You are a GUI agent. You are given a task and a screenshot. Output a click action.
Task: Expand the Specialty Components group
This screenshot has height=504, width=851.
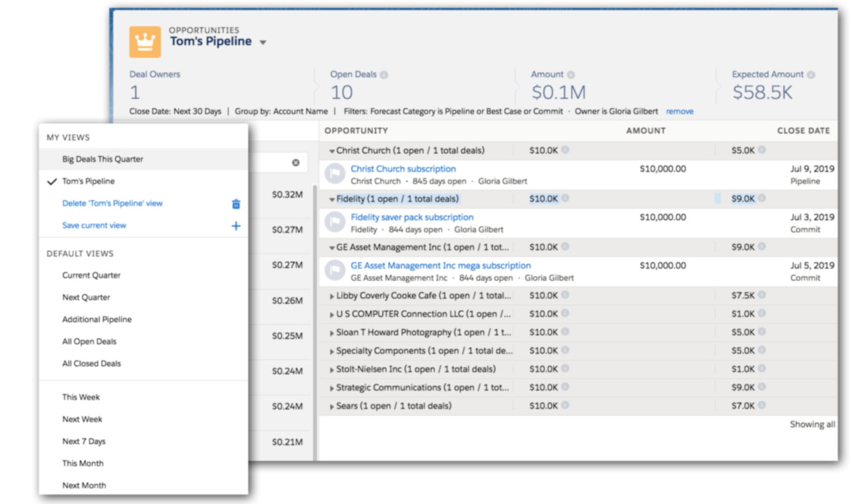point(332,352)
